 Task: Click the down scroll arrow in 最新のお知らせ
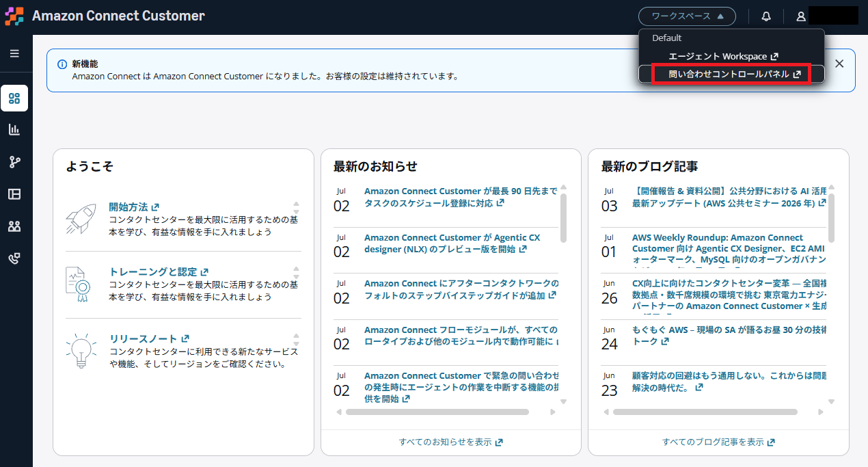point(564,402)
